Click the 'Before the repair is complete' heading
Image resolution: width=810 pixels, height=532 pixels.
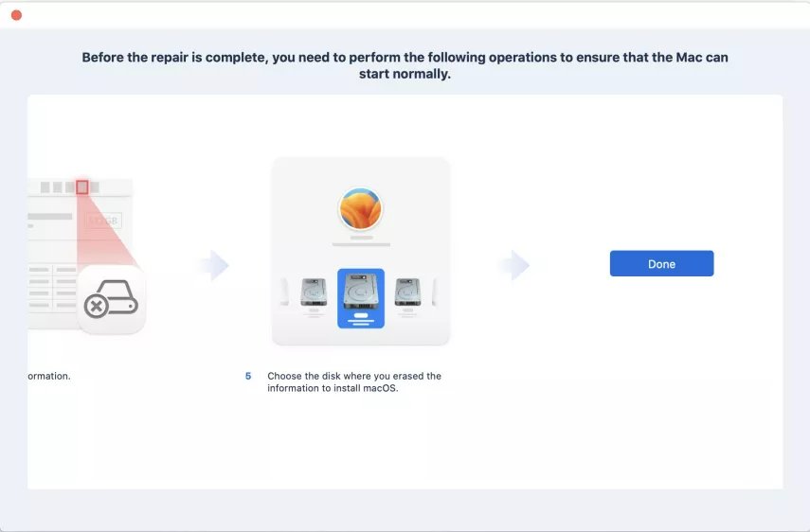(405, 65)
